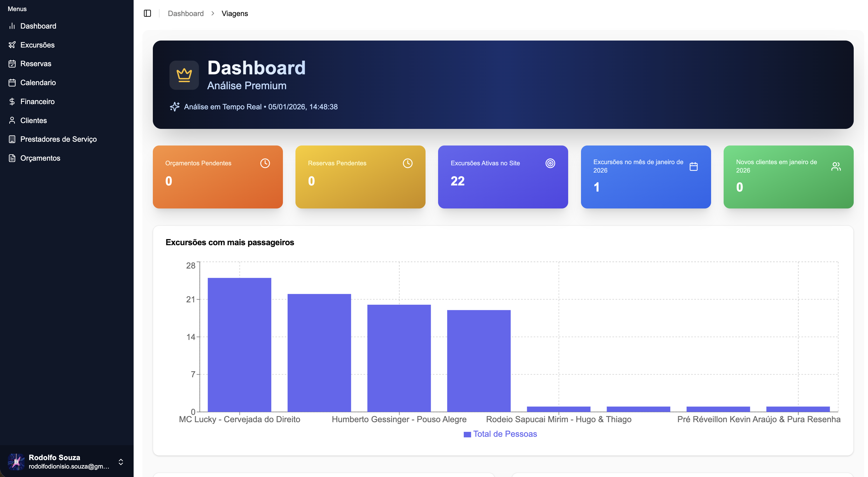Click the plane icon next to Excursões
The width and height of the screenshot is (868, 477).
coord(12,45)
